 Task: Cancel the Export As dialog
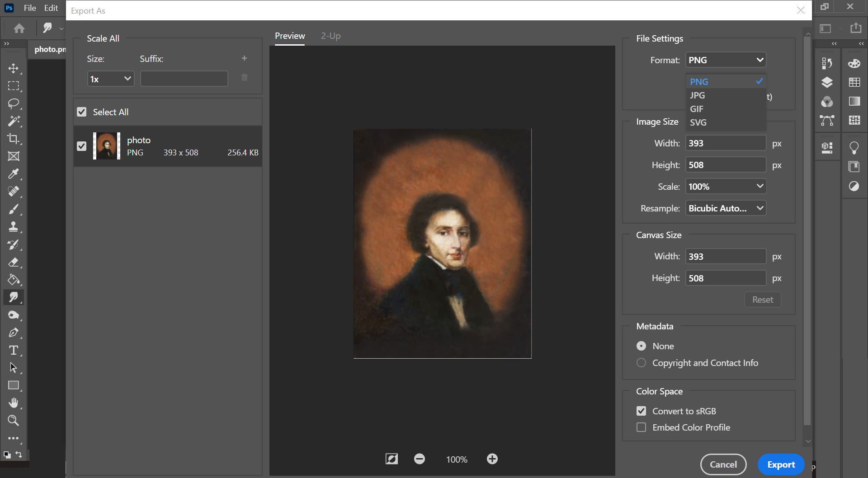tap(723, 464)
